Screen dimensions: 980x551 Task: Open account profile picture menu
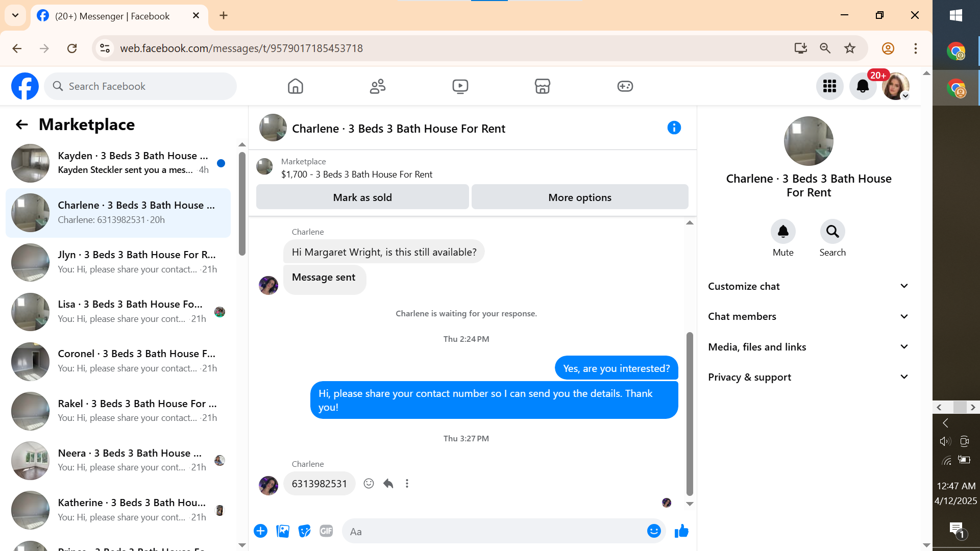coord(896,86)
